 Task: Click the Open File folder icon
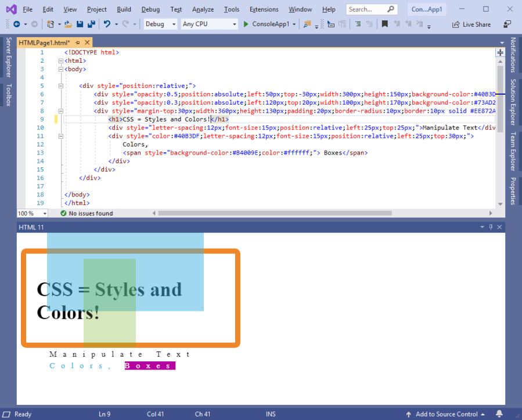point(69,24)
